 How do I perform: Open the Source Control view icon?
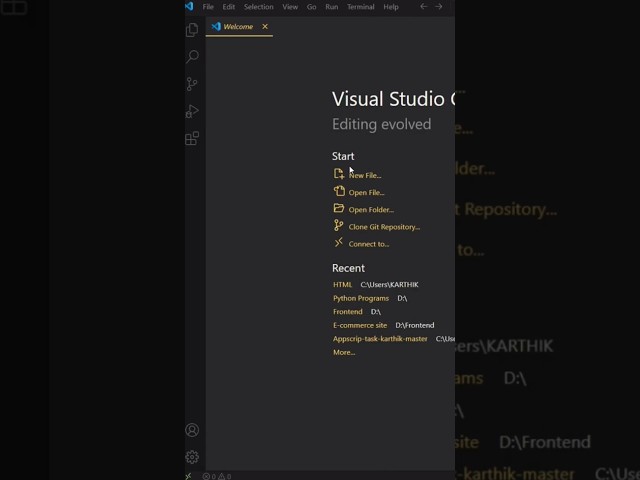(192, 84)
